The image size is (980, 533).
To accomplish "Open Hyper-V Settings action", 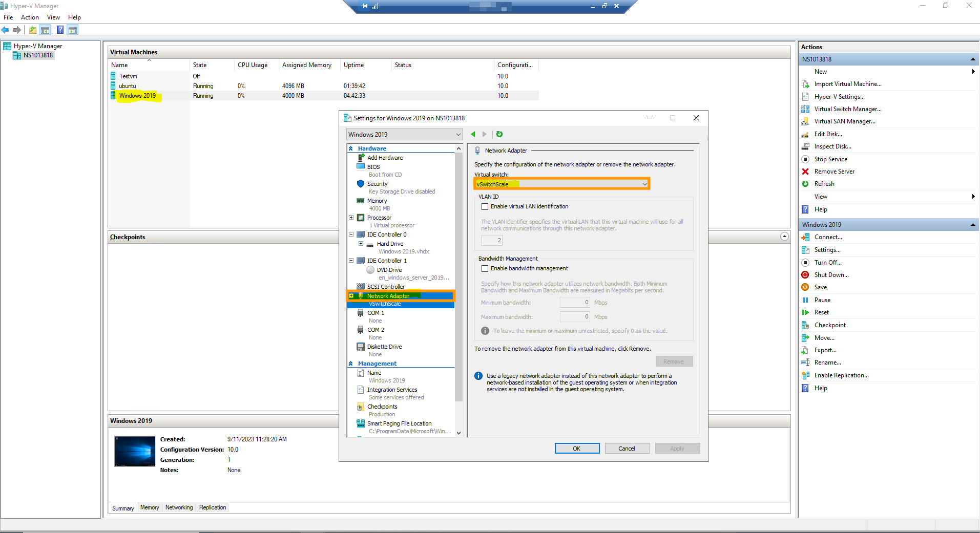I will (839, 97).
